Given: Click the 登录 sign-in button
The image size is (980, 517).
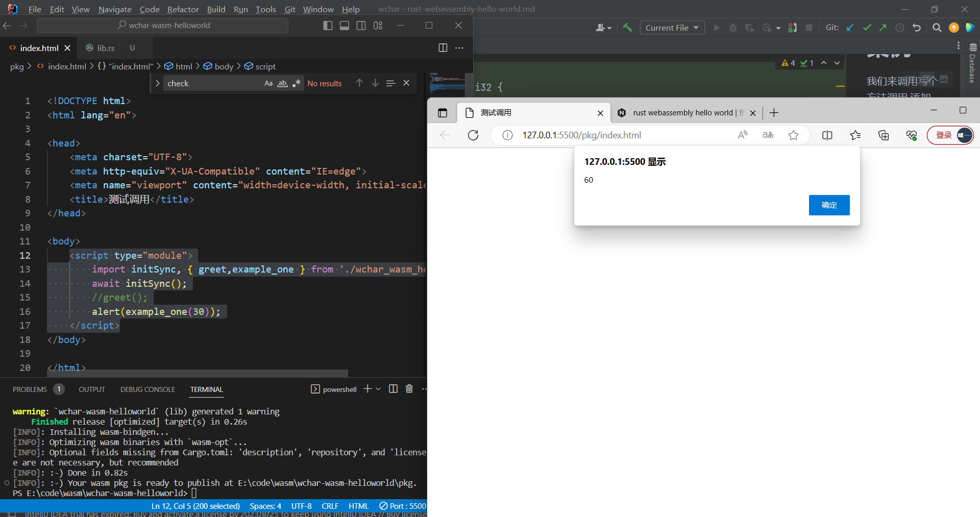Looking at the screenshot, I should coord(944,135).
